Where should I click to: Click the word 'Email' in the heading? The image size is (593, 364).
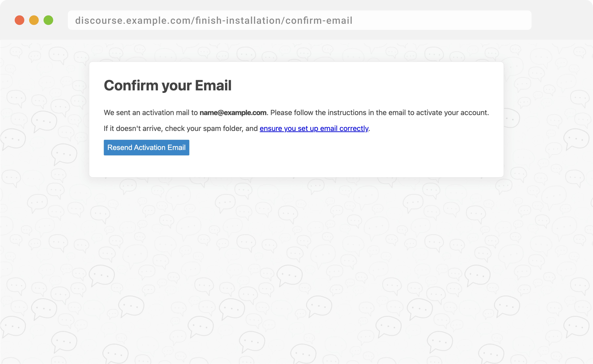[x=213, y=86]
